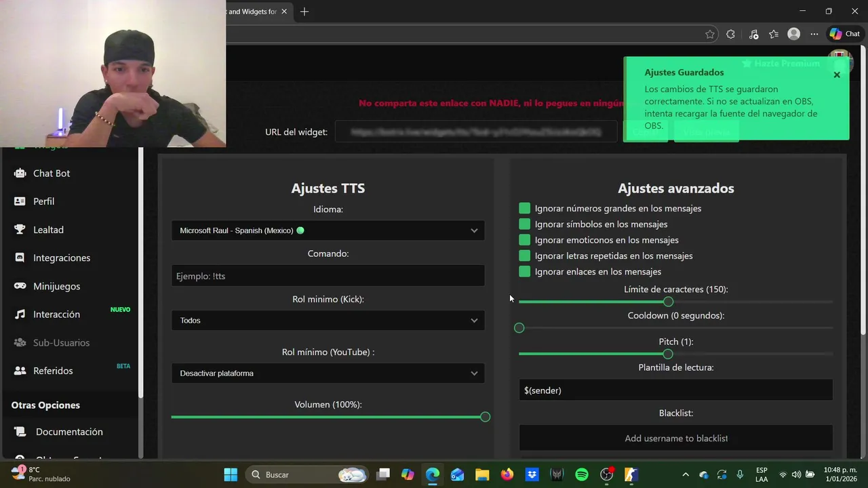Open the Chat Bot robot icon

tap(20, 173)
